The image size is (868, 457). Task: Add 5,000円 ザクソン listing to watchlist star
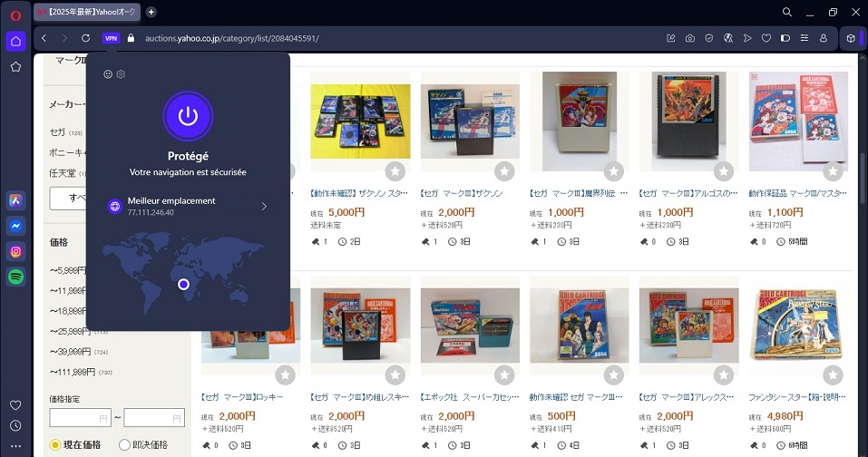coord(395,171)
